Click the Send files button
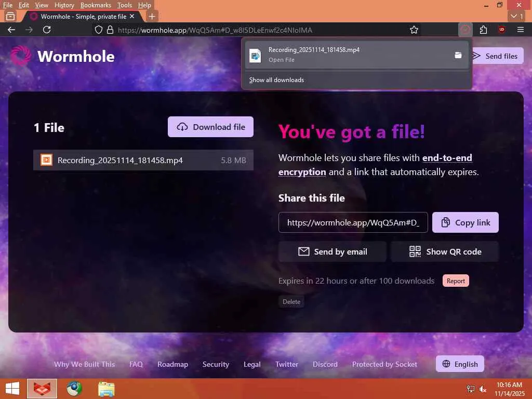This screenshot has width=532, height=399. point(496,56)
